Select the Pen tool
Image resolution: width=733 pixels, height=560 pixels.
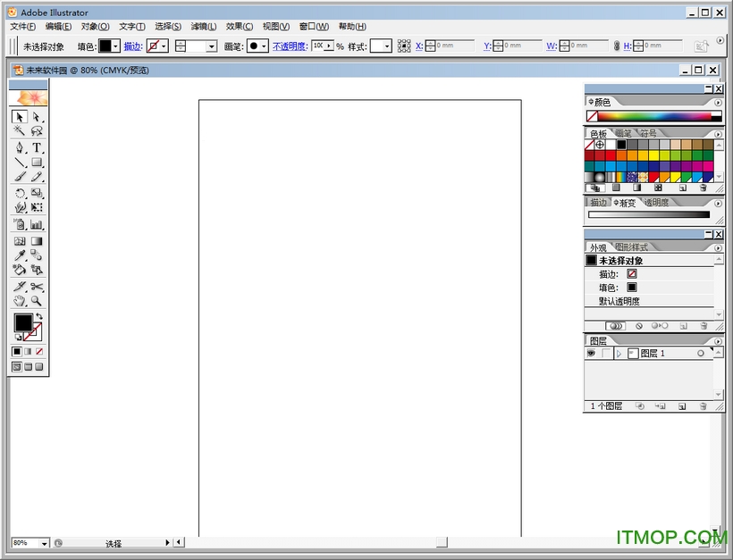coord(19,148)
